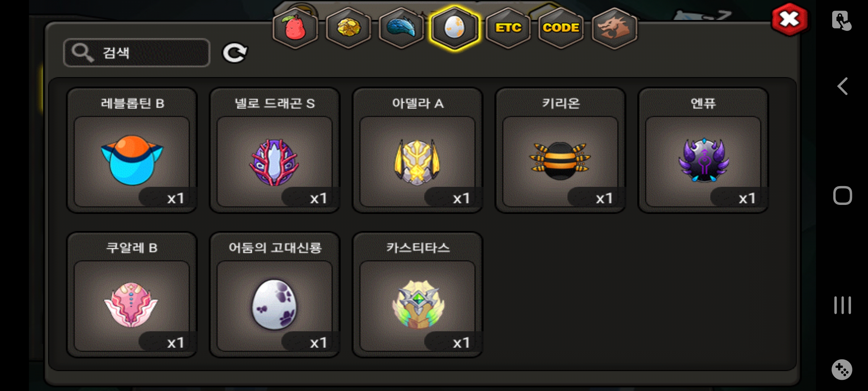
Task: Tap the Android back chevron
Action: [x=843, y=86]
